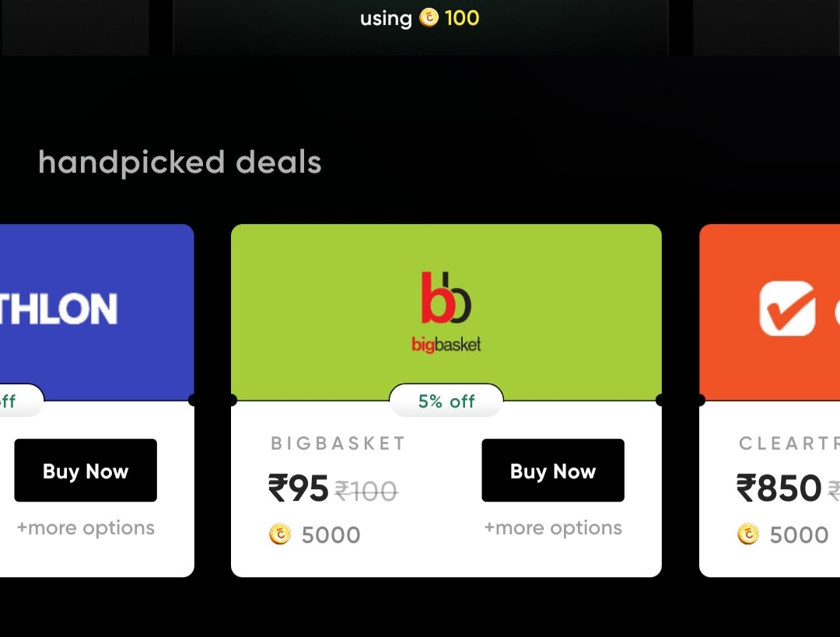The image size is (840, 637).
Task: Open the 5% off badge on BigBasket
Action: [446, 401]
